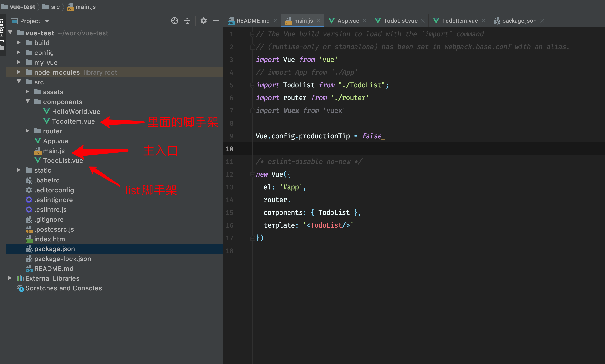Select TodoList.vue in the project tree
The height and width of the screenshot is (364, 605).
(x=63, y=161)
